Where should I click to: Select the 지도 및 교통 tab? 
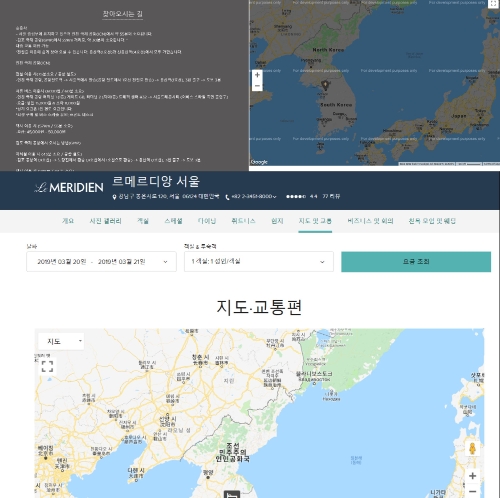[315, 221]
